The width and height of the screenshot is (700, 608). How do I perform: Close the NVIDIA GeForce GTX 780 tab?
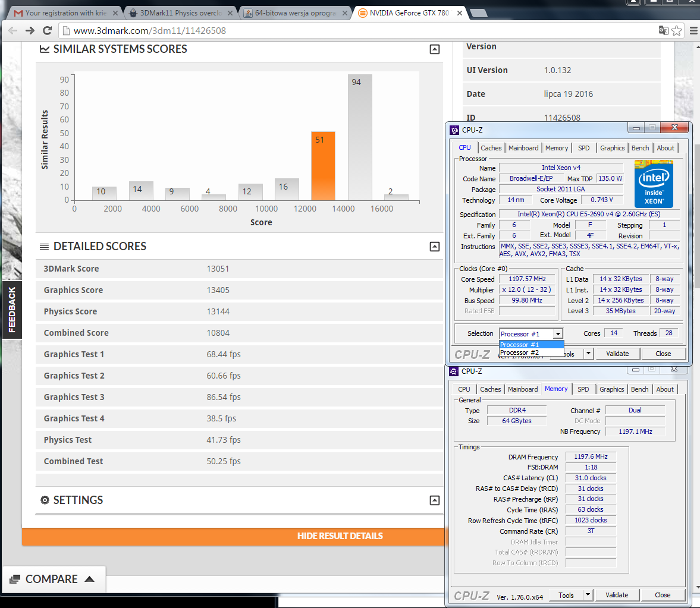(459, 13)
